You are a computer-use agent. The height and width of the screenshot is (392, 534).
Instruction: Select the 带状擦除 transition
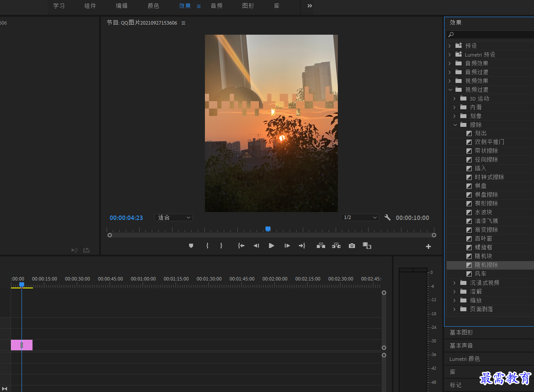(486, 151)
